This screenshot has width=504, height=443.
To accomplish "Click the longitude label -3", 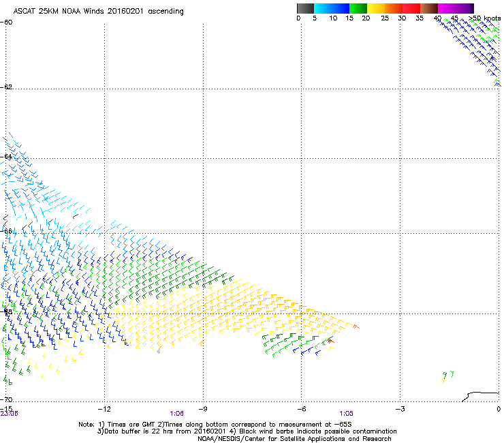I will (x=400, y=409).
